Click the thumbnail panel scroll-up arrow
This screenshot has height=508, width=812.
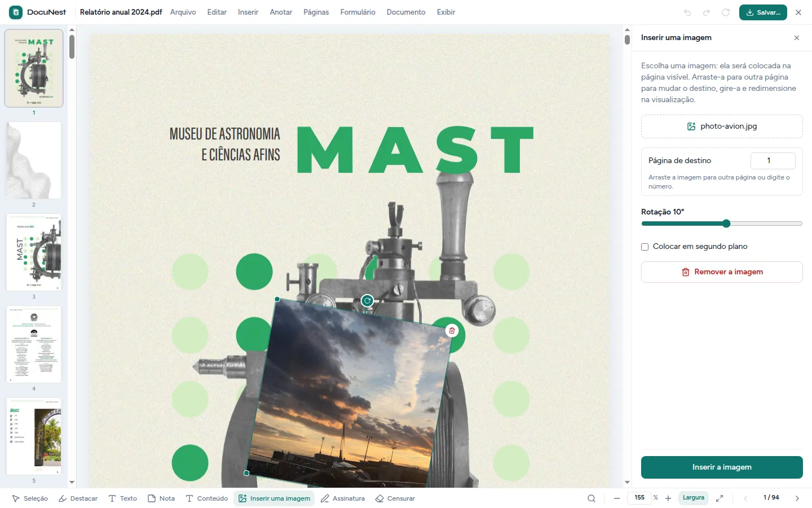pos(72,29)
